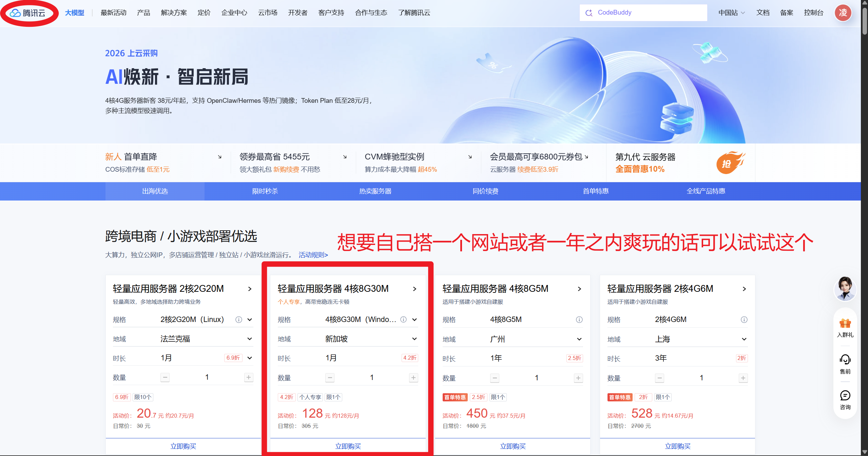Click the CodeBuddy search icon
The height and width of the screenshot is (456, 868).
[589, 13]
